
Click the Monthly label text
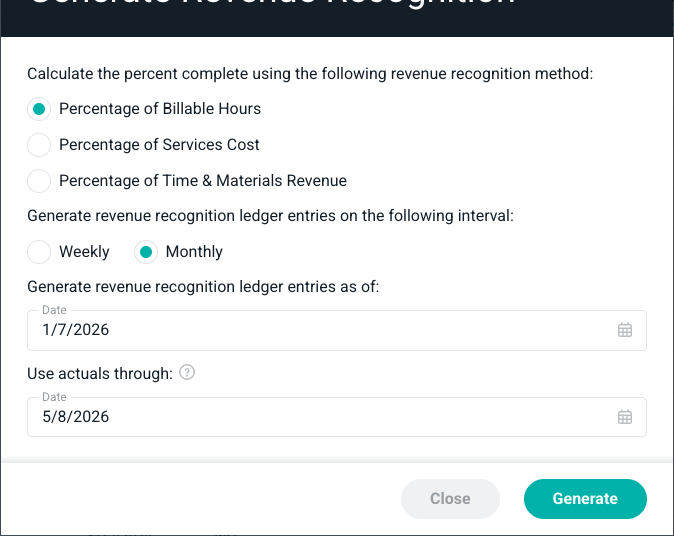(x=194, y=251)
